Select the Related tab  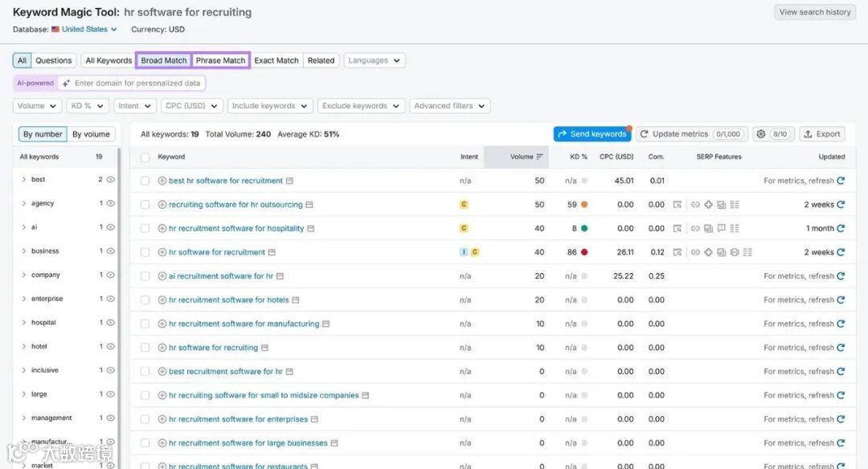point(321,60)
